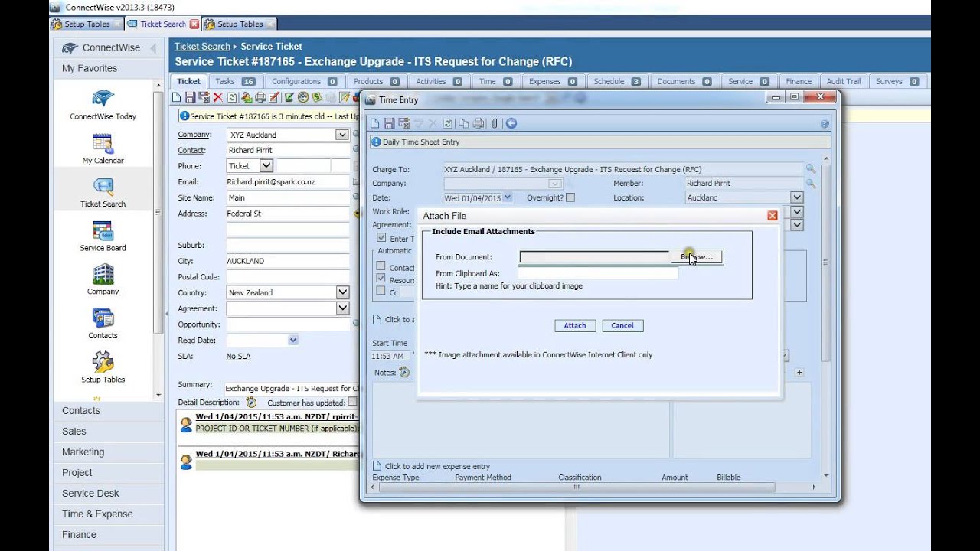The image size is (980, 551).
Task: Open Phone type dropdown showing Ticket
Action: click(266, 166)
